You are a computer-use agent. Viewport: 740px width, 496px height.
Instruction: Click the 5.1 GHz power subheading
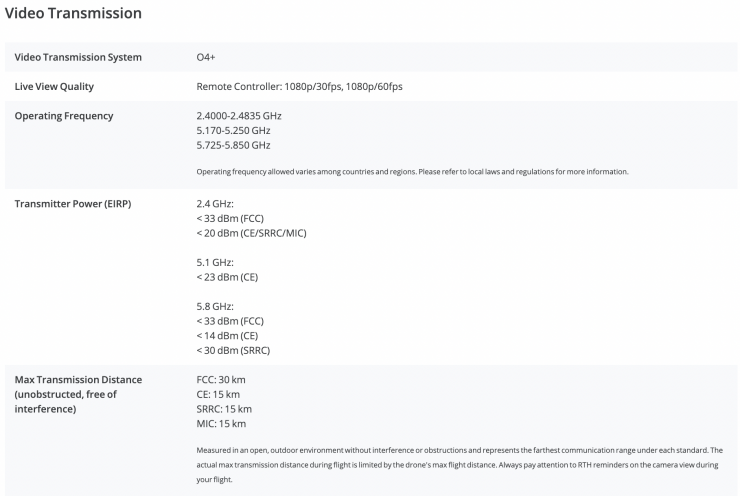click(215, 262)
